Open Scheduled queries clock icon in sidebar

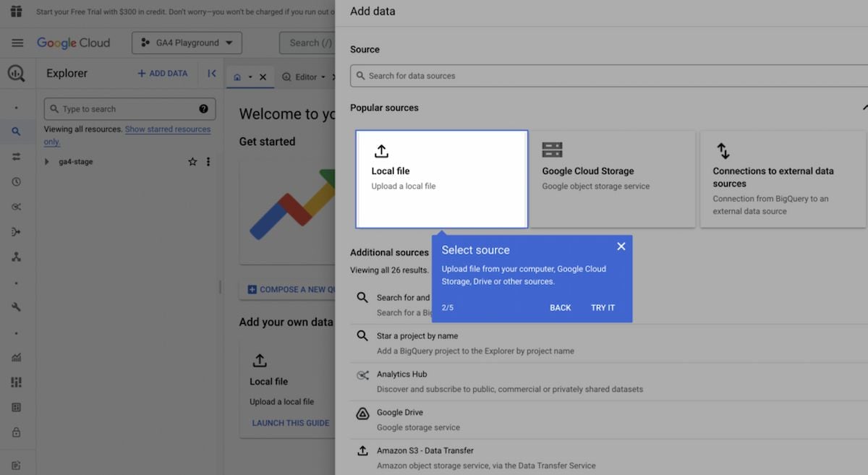16,182
